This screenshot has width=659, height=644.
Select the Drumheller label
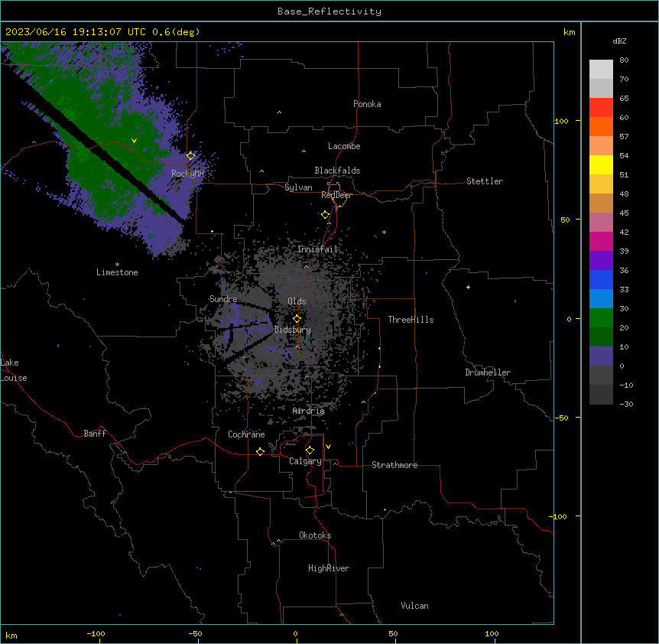488,372
